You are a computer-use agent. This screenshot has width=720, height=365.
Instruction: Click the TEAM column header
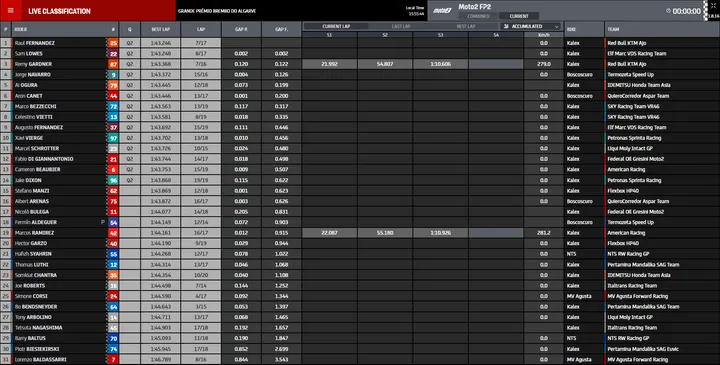(x=613, y=29)
